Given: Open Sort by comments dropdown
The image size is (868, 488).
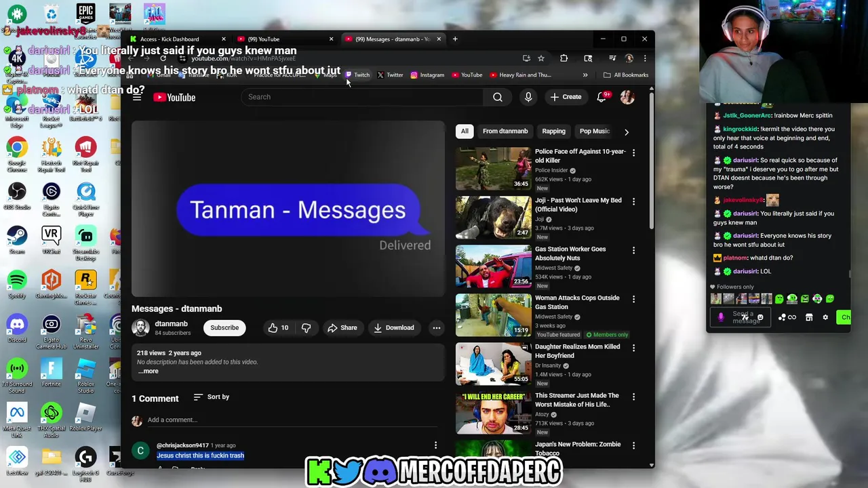Looking at the screenshot, I should pos(211,397).
